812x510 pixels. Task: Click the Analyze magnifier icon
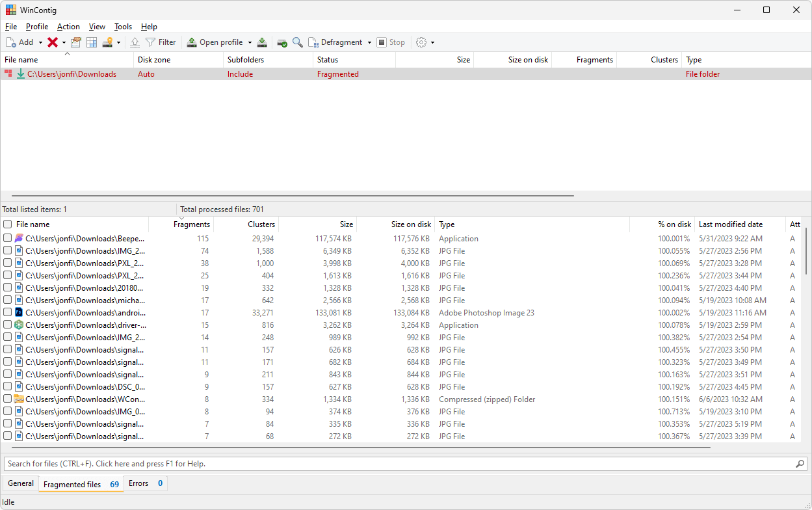click(x=298, y=42)
